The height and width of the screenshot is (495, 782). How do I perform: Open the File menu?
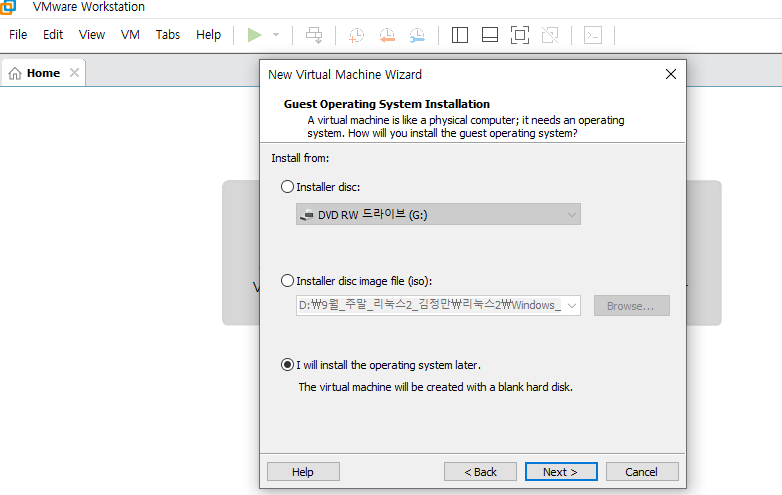(18, 34)
